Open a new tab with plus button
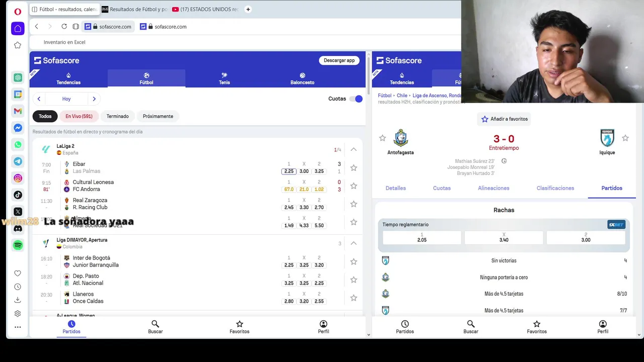 [248, 9]
